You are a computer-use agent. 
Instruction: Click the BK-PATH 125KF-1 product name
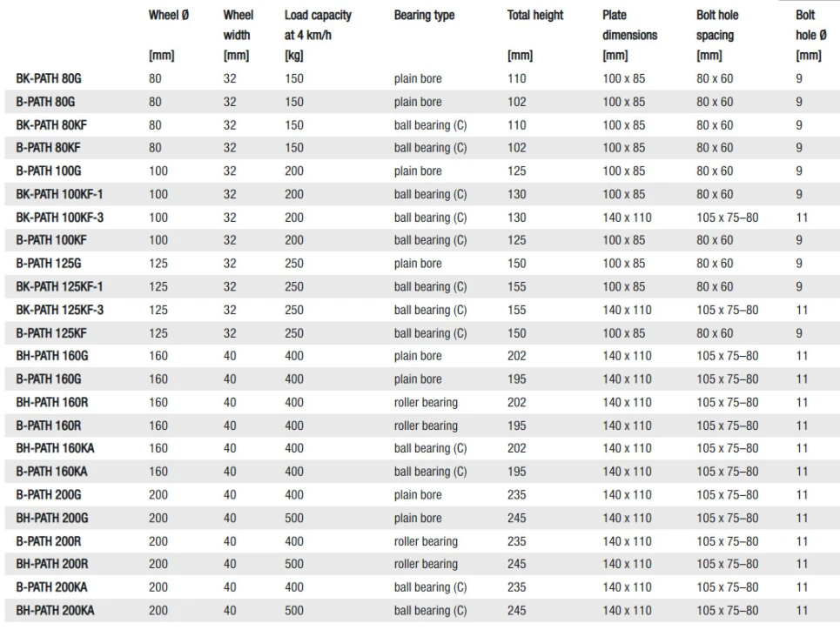pos(59,286)
